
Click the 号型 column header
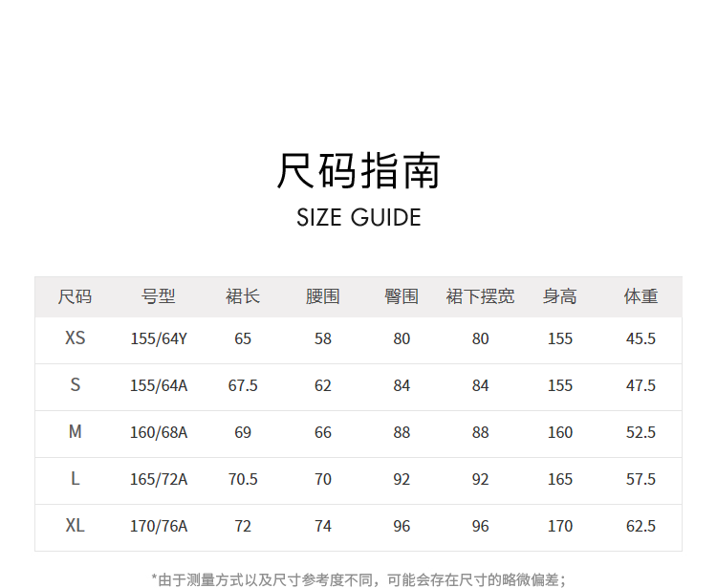tap(159, 296)
